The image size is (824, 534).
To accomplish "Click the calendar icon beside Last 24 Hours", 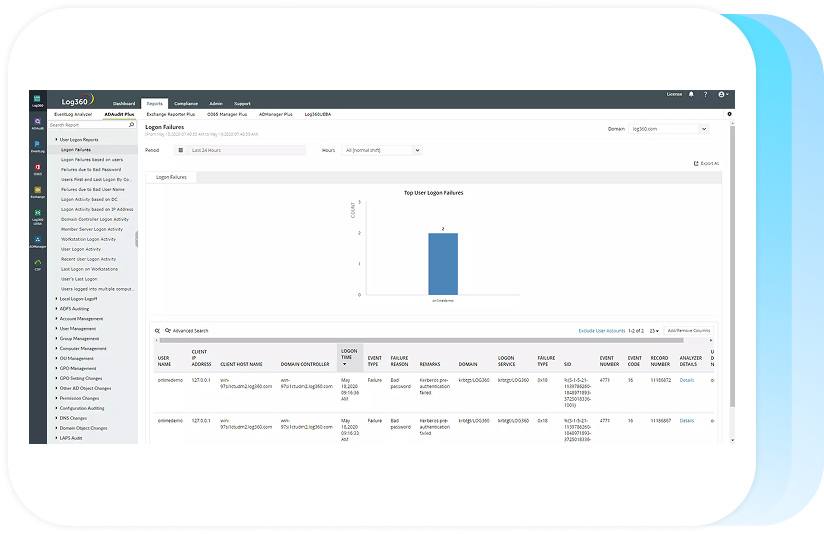I will pyautogui.click(x=181, y=150).
